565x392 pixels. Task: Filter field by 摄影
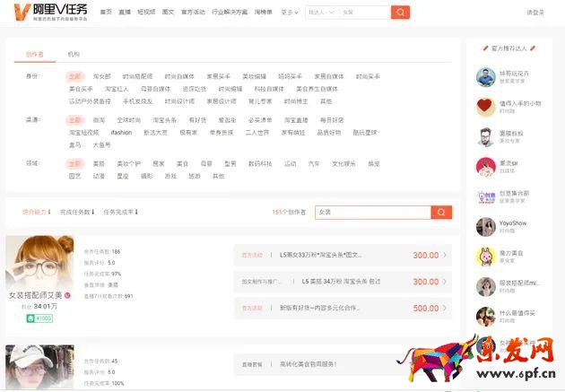146,176
